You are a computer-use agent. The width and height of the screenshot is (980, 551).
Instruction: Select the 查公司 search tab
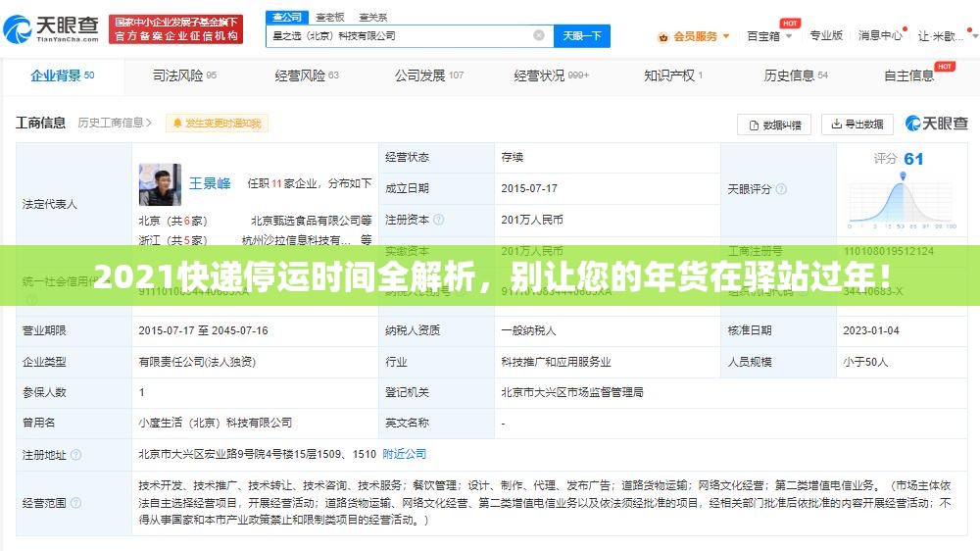pyautogui.click(x=287, y=17)
